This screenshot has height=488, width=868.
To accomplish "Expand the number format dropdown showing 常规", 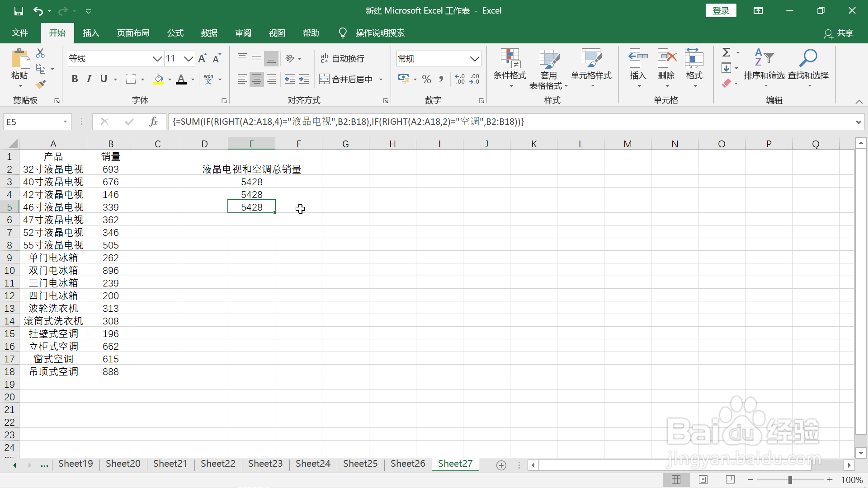I will tap(474, 58).
